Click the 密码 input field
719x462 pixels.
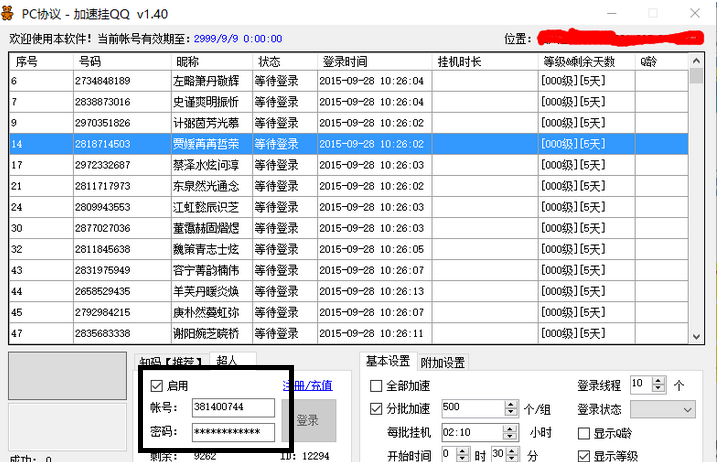click(233, 432)
